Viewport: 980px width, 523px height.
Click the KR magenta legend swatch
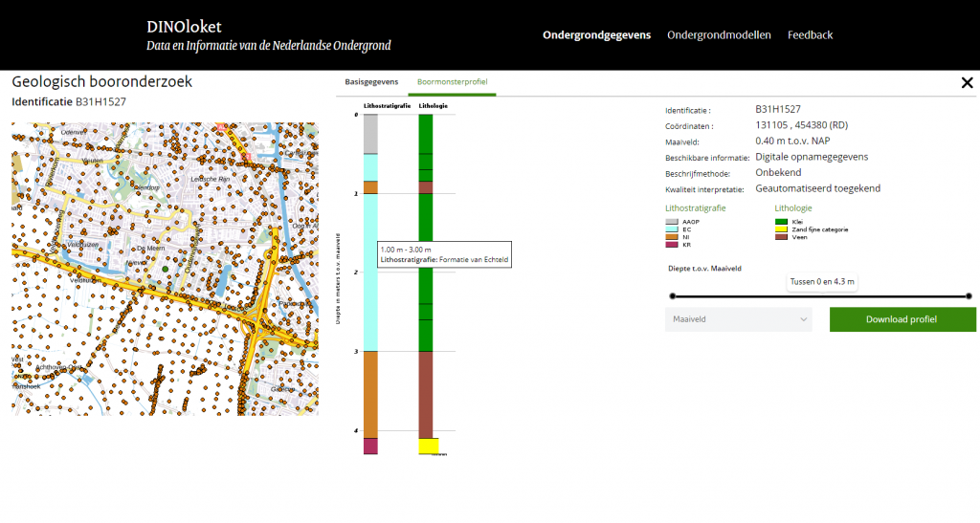(672, 245)
